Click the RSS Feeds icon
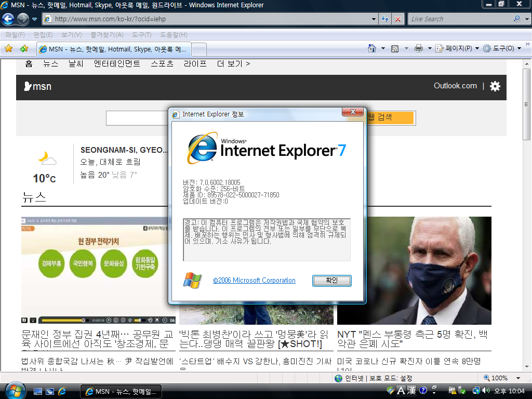 point(395,48)
